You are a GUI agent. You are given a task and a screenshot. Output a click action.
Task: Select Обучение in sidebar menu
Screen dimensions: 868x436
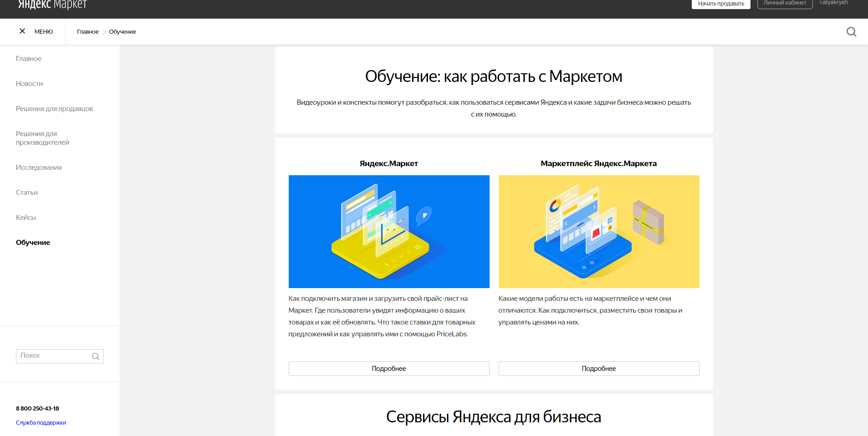point(33,243)
